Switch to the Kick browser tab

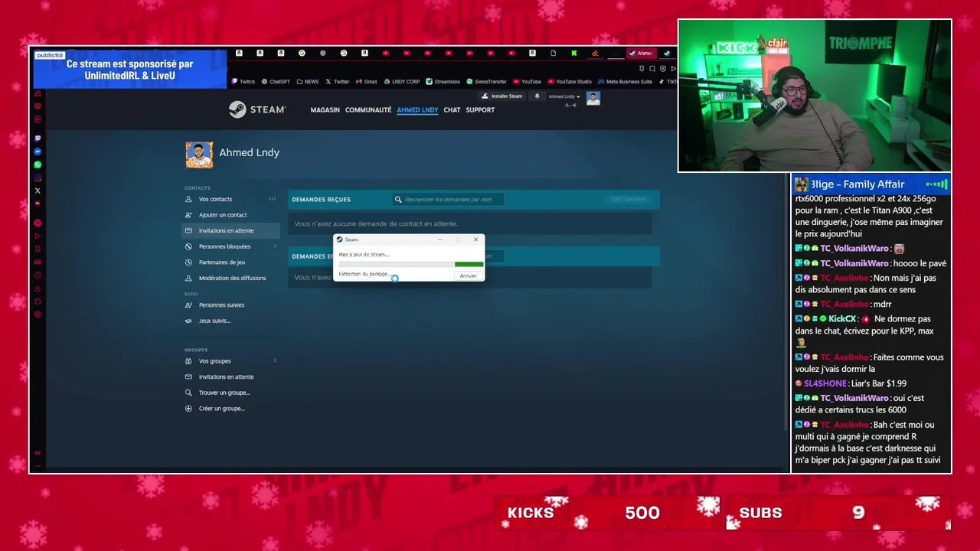pos(573,53)
